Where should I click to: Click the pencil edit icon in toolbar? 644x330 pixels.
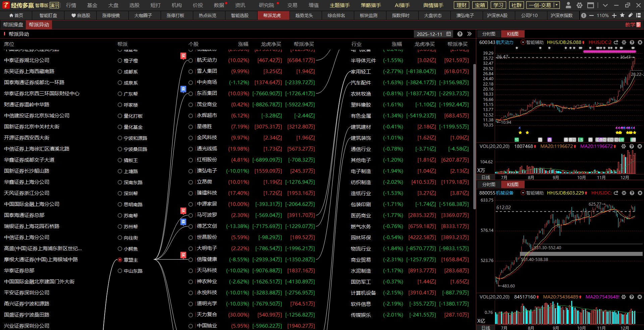click(630, 15)
